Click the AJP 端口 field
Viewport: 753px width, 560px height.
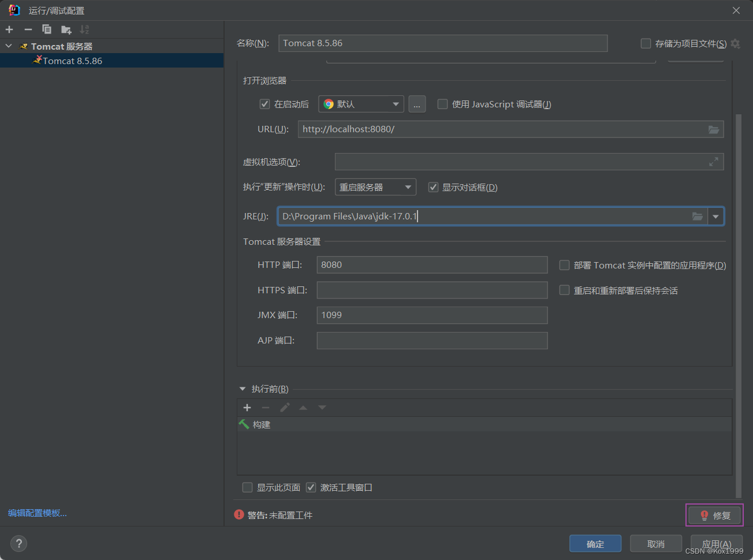point(432,341)
